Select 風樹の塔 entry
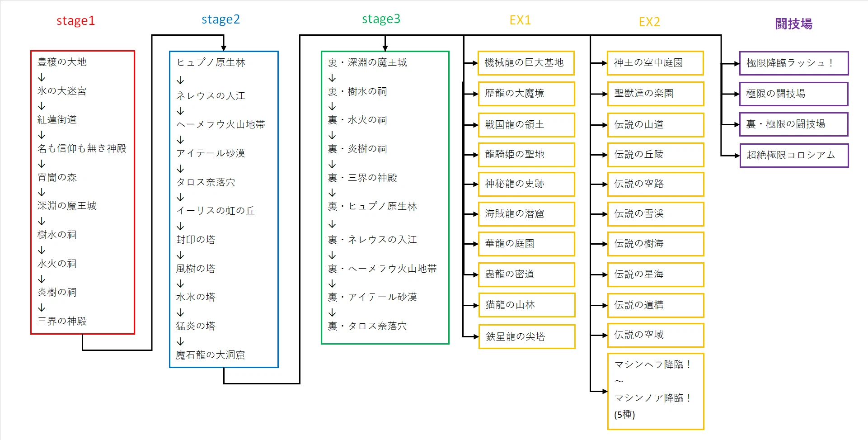This screenshot has width=868, height=440. (196, 269)
